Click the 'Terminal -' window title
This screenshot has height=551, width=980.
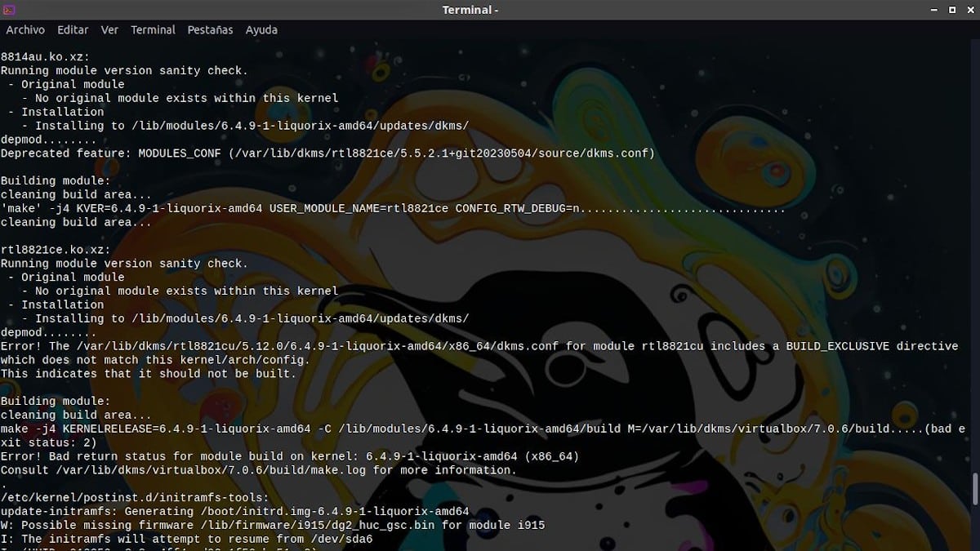(x=470, y=10)
